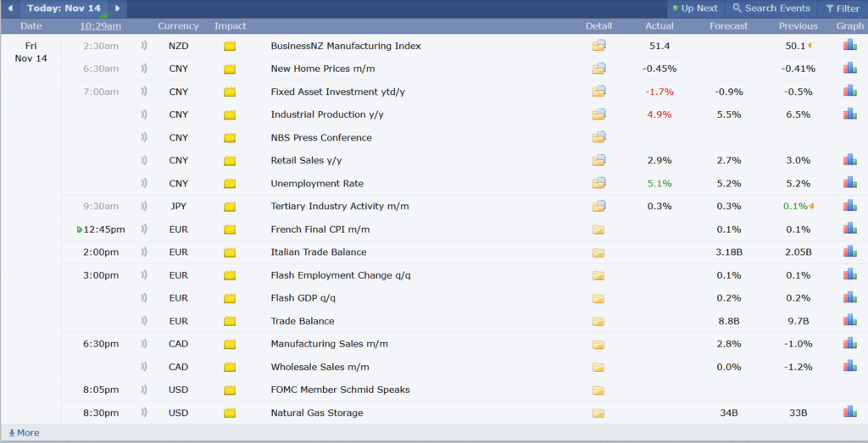The width and height of the screenshot is (868, 443).
Task: Go to next day arrow
Action: 118,8
